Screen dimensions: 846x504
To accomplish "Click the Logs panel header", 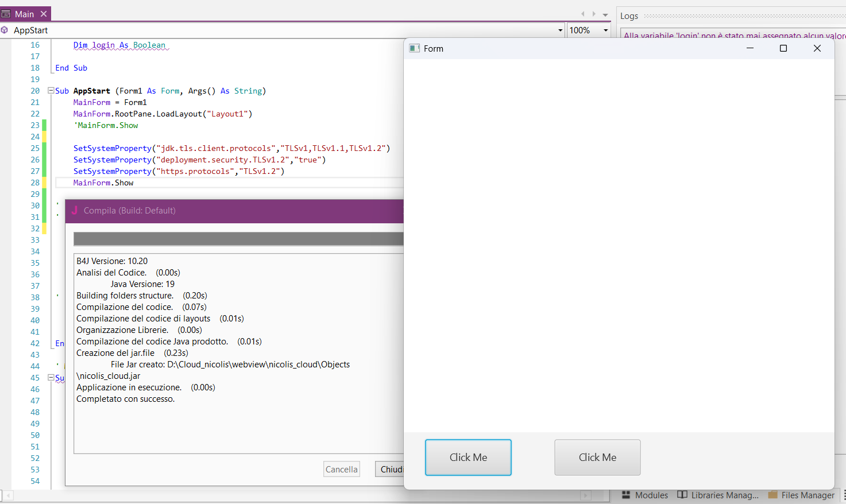I will (x=629, y=16).
